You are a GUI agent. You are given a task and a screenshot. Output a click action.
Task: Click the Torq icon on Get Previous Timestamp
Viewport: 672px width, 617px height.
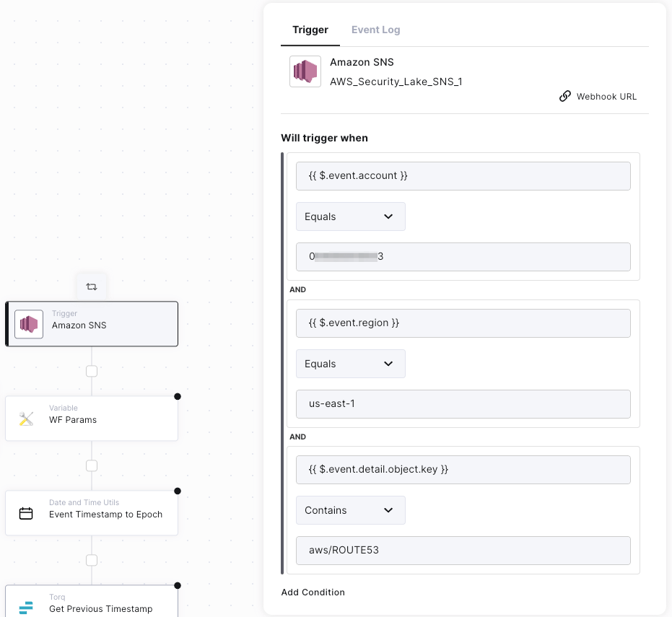pyautogui.click(x=26, y=608)
